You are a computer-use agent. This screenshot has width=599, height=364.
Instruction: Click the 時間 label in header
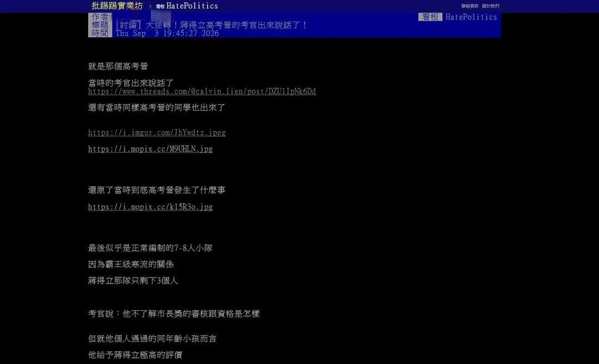[100, 33]
